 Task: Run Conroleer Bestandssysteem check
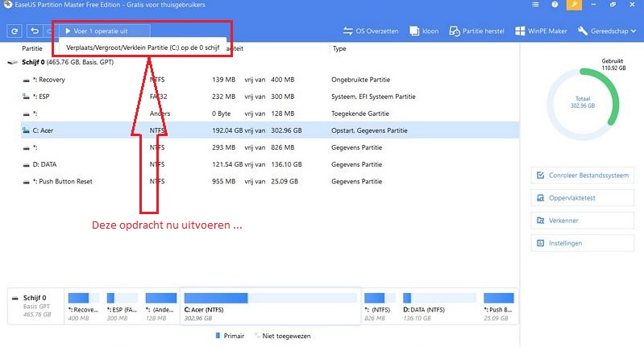pyautogui.click(x=583, y=176)
